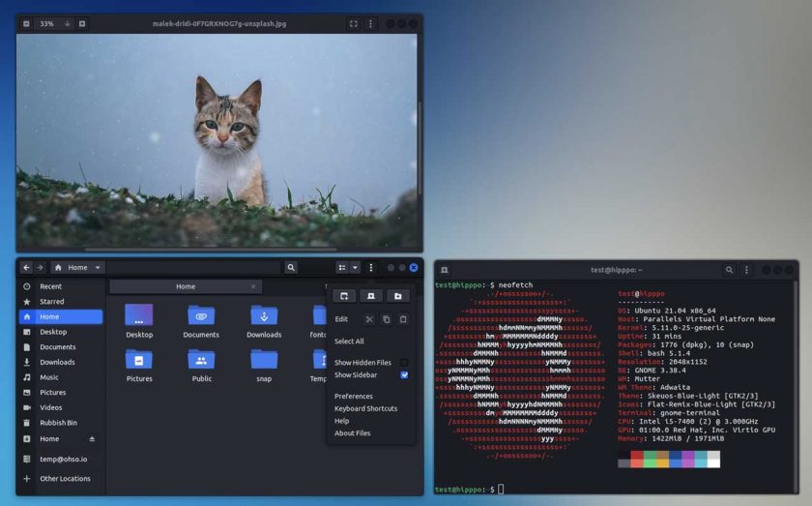
Task: Open Preferences from the Files menu
Action: (354, 396)
